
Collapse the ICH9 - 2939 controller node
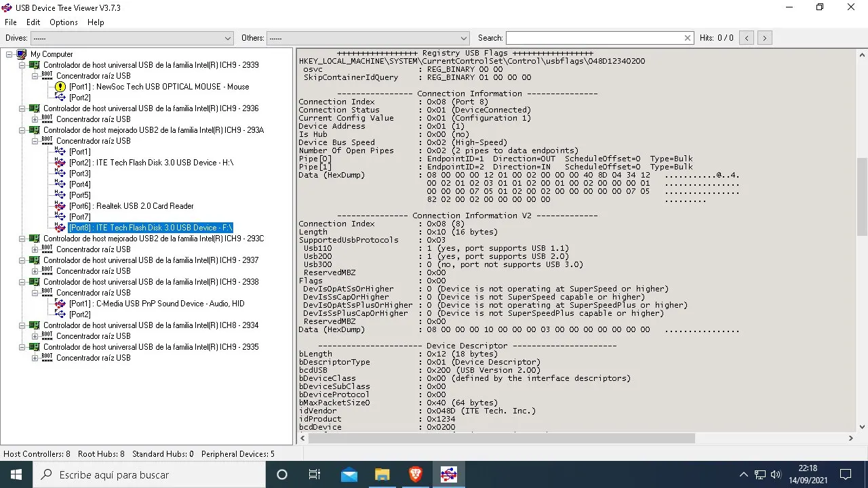click(x=22, y=65)
